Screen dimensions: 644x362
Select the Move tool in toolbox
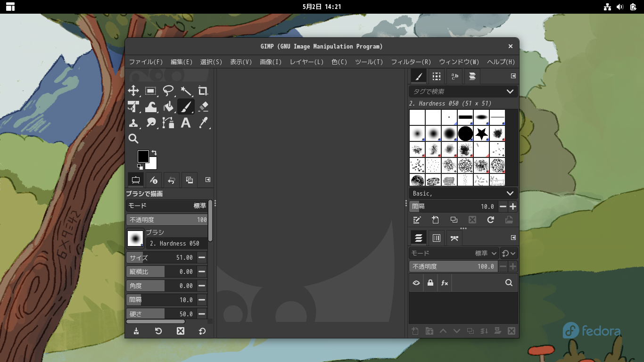133,91
